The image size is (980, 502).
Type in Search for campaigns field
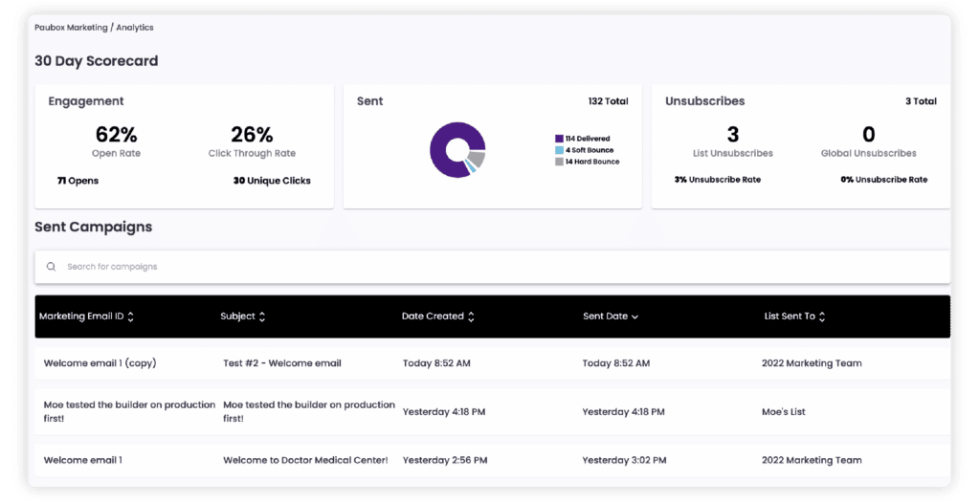click(x=479, y=267)
